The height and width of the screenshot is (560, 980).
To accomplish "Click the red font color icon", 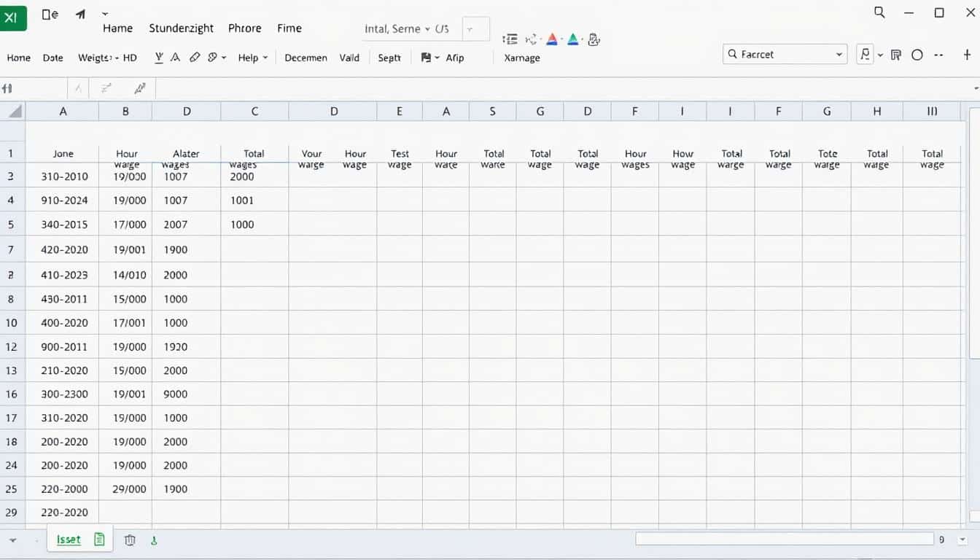I will [x=552, y=39].
